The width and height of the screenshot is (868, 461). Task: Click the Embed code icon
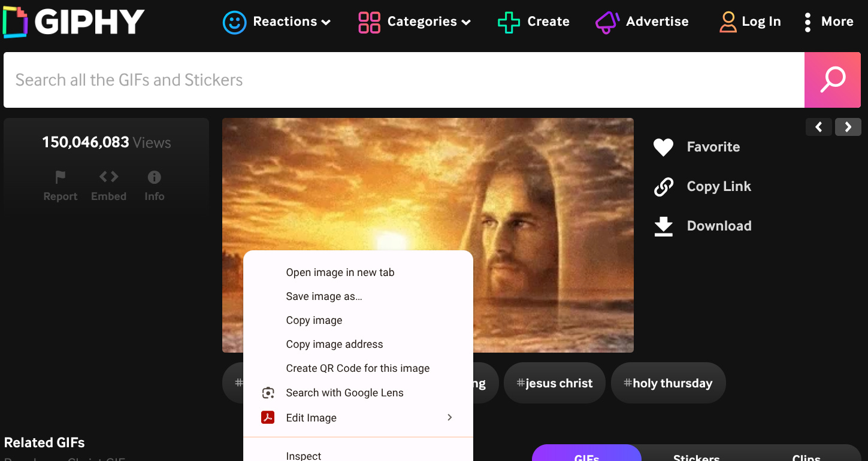[108, 177]
